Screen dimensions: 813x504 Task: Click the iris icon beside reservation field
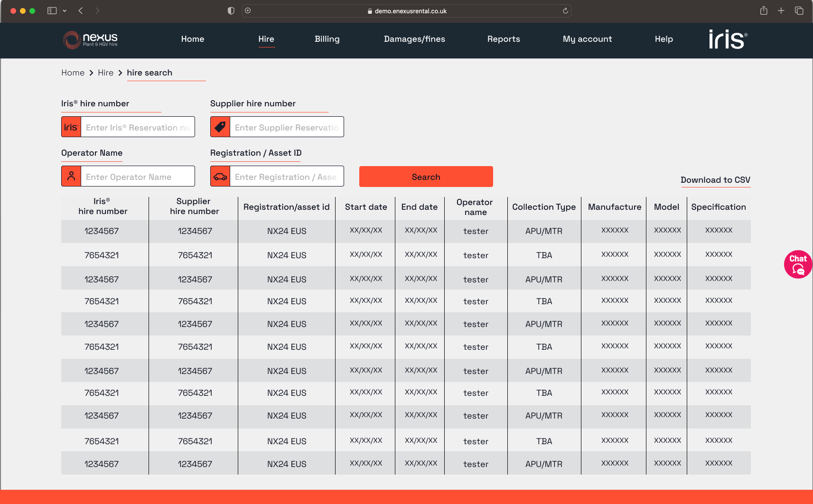pos(71,127)
